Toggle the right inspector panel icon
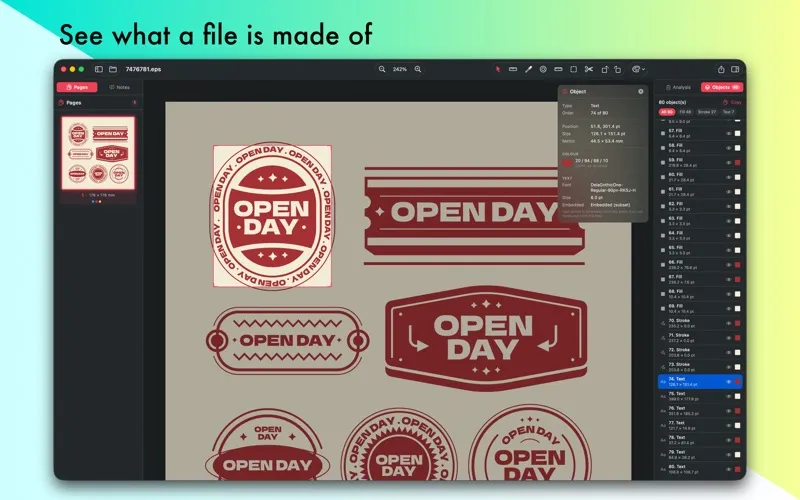This screenshot has height=500, width=800. (735, 69)
